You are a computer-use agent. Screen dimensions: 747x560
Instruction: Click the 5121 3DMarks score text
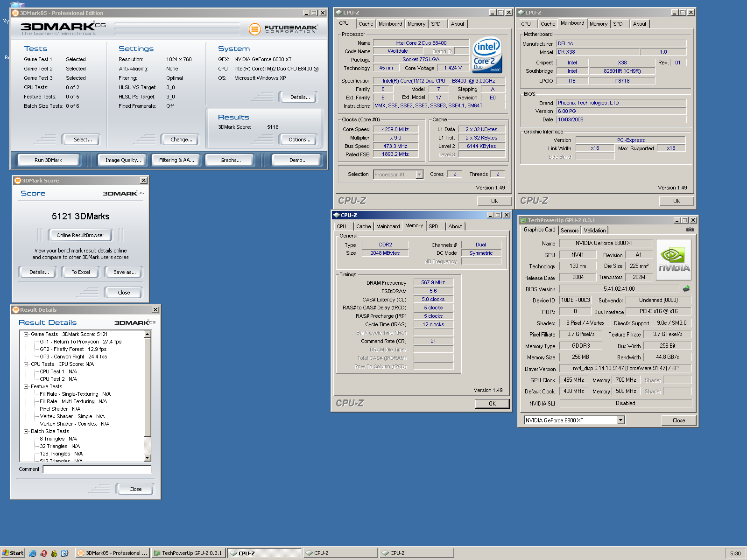pos(80,216)
